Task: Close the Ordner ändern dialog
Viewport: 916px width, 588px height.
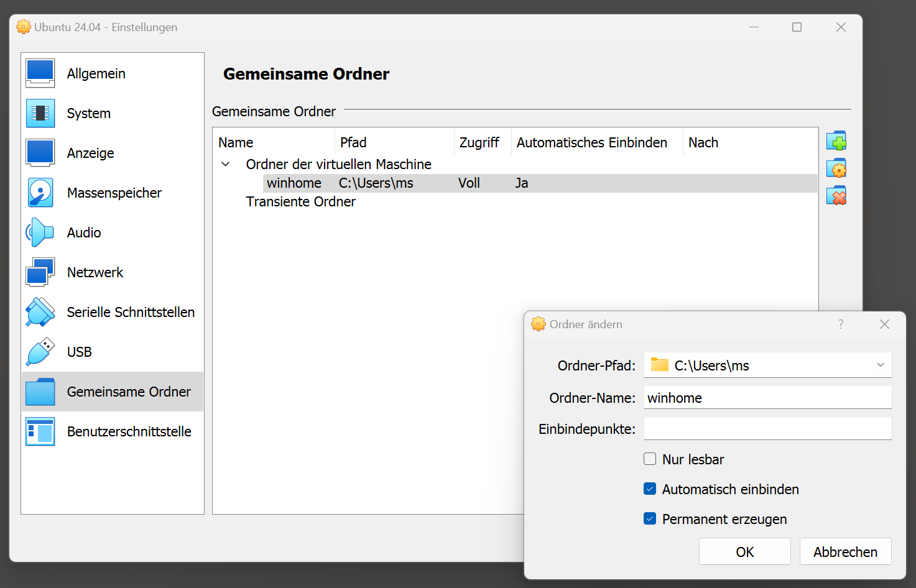Action: (x=884, y=324)
